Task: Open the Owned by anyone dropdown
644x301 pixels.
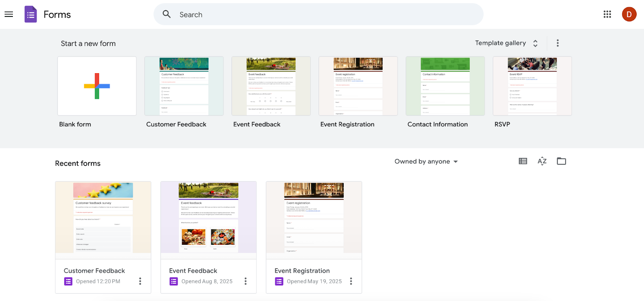Action: 426,162
